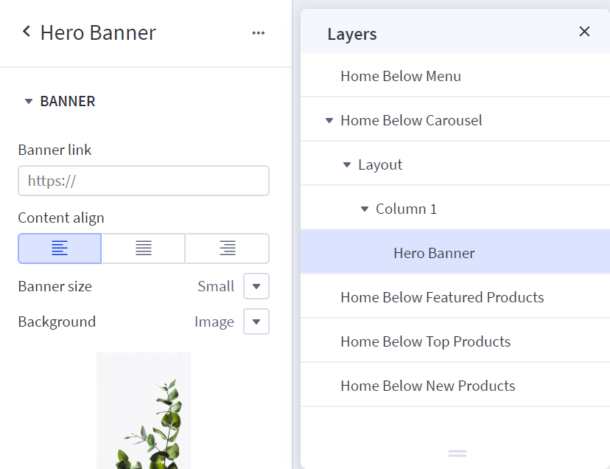Select Home Below Top Products layer
The width and height of the screenshot is (610, 469).
[425, 341]
